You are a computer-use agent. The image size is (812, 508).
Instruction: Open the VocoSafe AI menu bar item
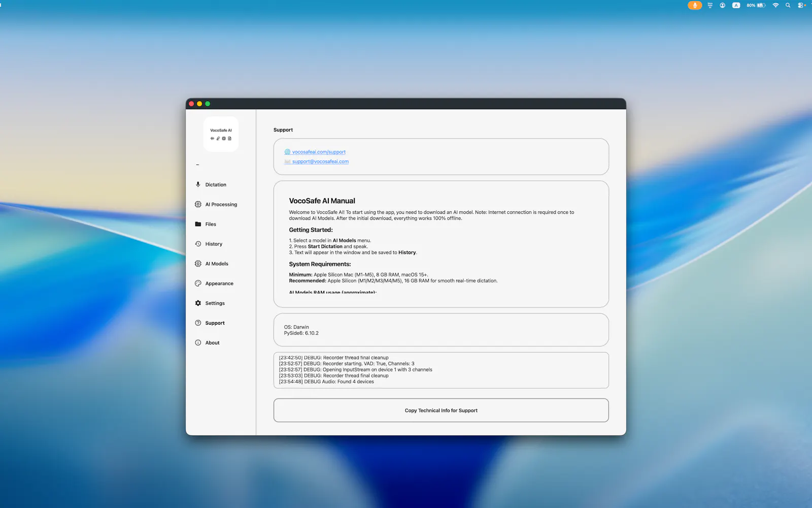click(710, 5)
